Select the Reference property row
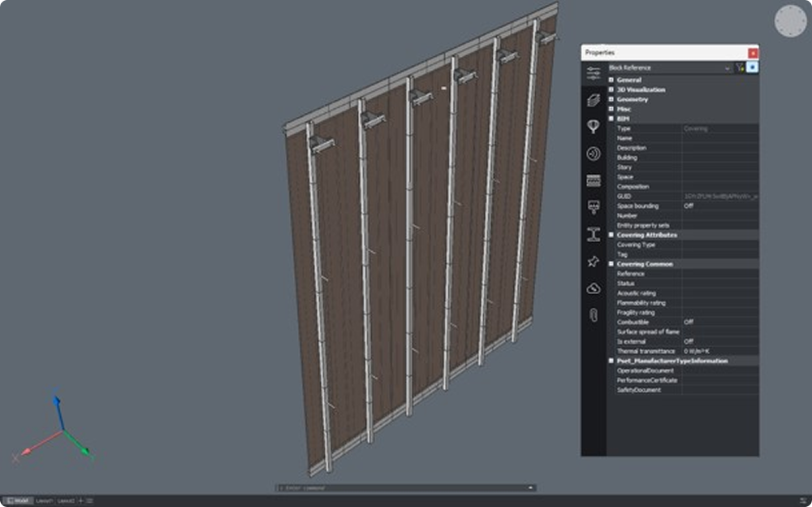This screenshot has height=507, width=812. [687, 274]
